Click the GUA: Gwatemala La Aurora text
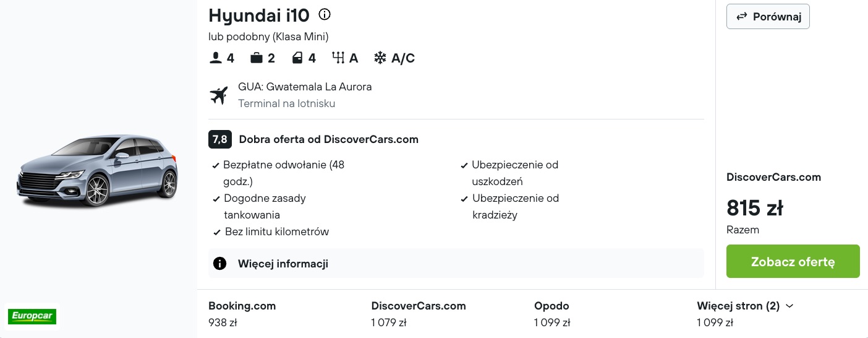 [x=305, y=87]
